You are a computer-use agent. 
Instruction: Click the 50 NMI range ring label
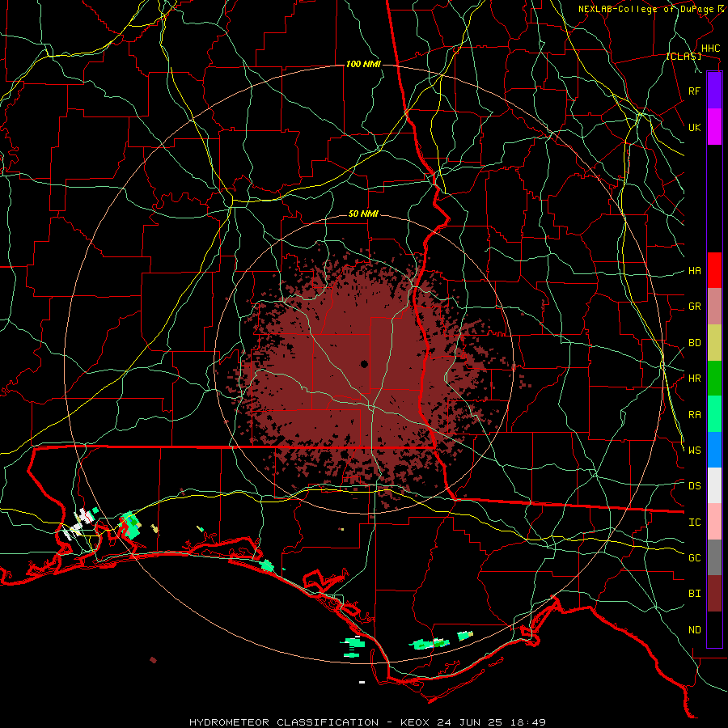[x=363, y=214]
